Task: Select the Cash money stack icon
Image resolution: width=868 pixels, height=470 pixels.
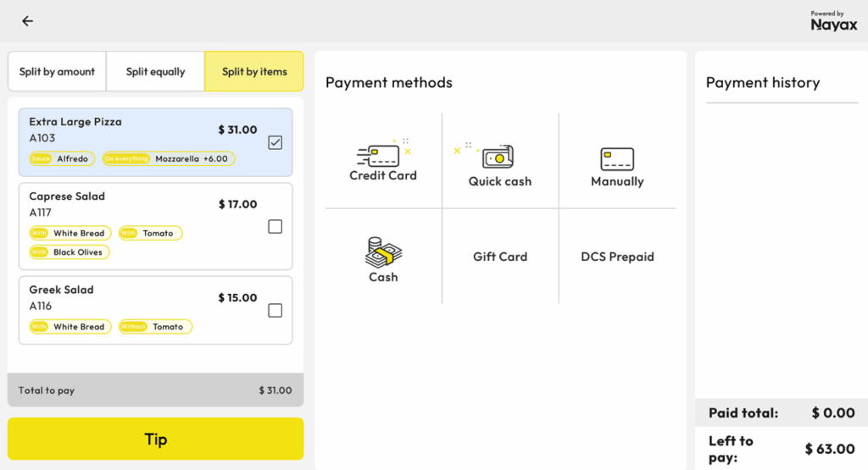Action: [383, 252]
